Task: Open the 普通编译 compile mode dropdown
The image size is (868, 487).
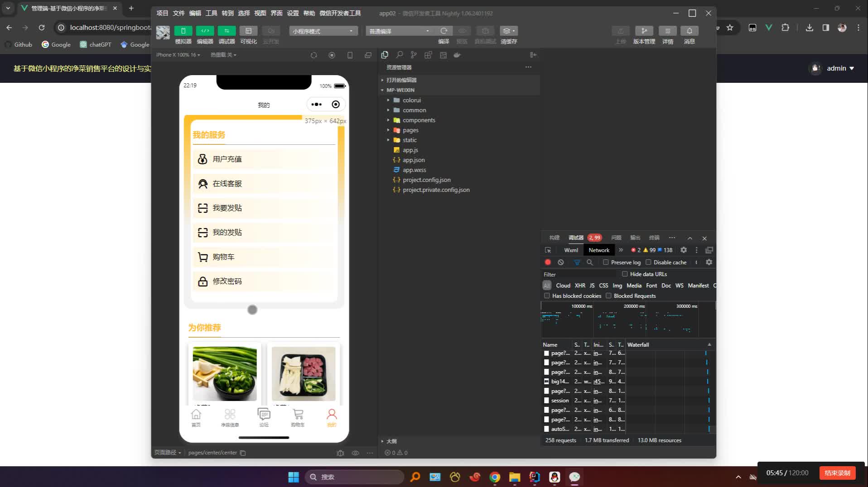Action: coord(400,31)
